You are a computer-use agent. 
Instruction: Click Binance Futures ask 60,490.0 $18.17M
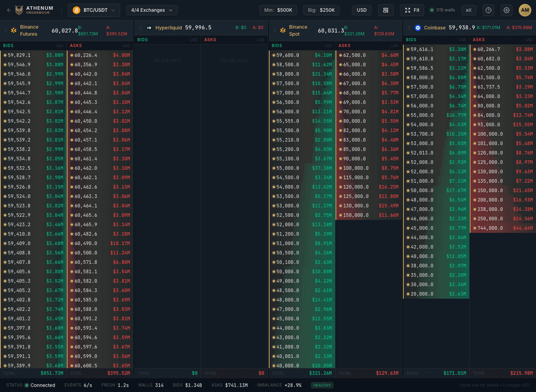point(100,243)
